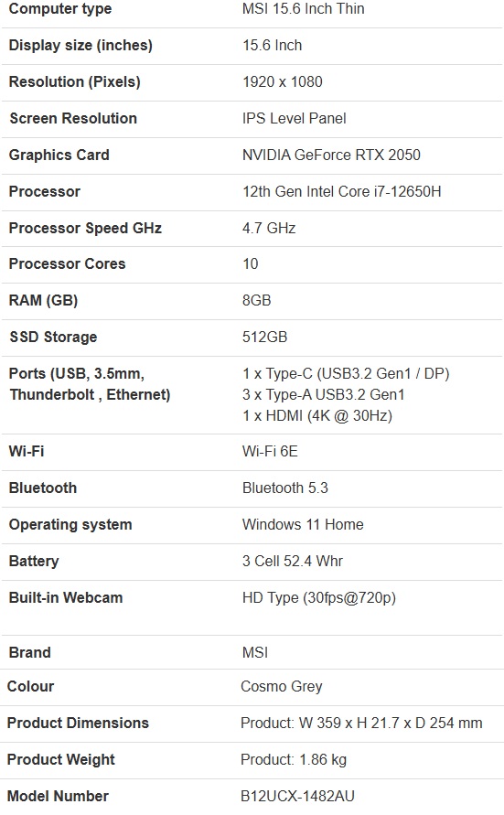This screenshot has width=504, height=815.
Task: Click the 1 x HDMI (4K @ 30Hz) line
Action: [x=317, y=416]
